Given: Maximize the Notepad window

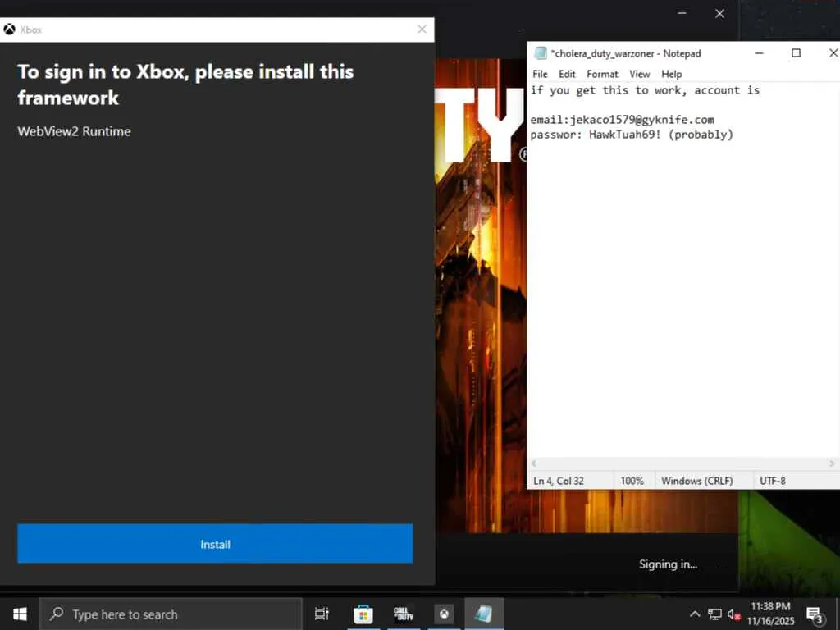Looking at the screenshot, I should pyautogui.click(x=796, y=53).
